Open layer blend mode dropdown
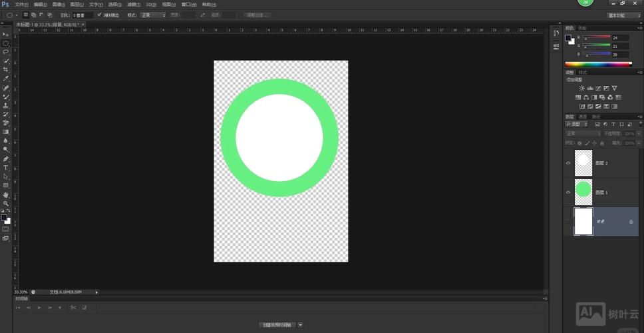644x333 pixels. click(583, 134)
